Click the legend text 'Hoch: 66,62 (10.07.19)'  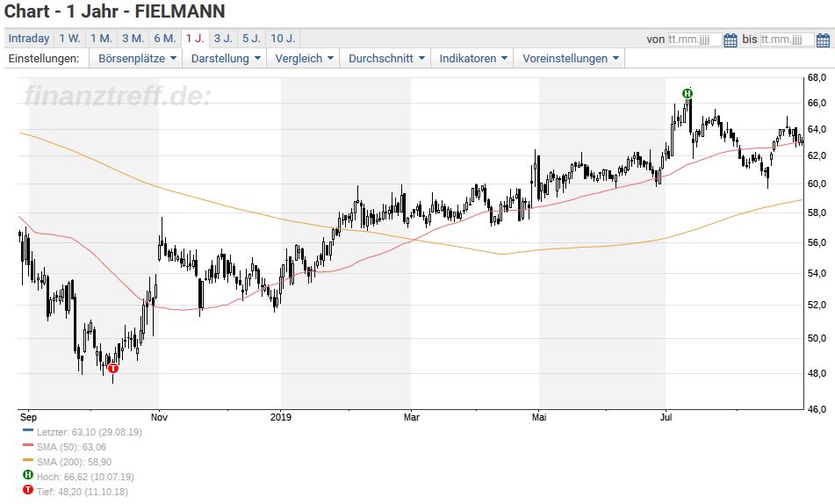tap(85, 477)
